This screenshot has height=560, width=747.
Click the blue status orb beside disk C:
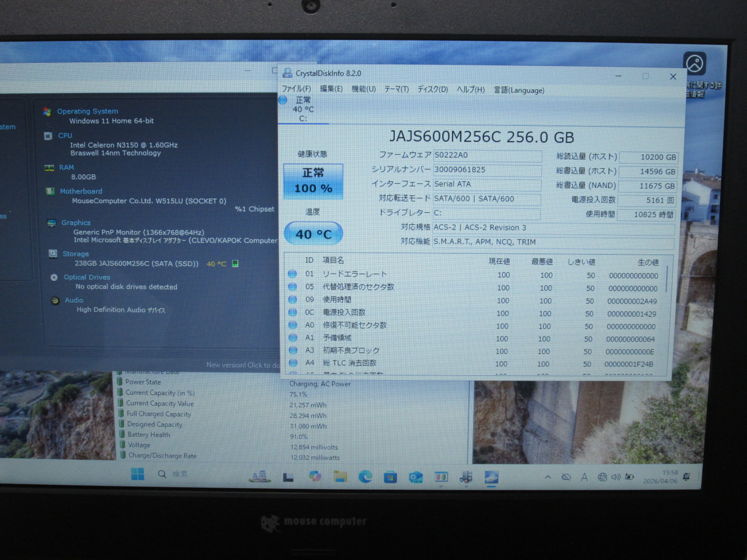(283, 100)
